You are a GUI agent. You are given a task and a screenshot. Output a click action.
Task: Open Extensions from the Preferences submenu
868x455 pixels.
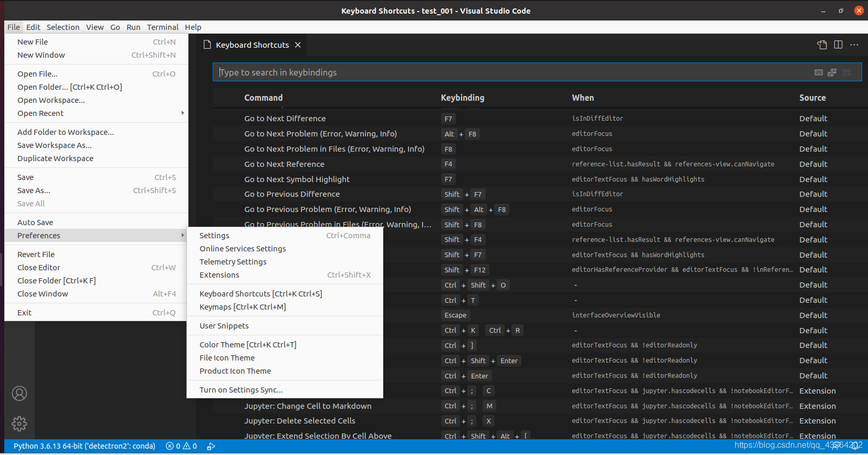pyautogui.click(x=285, y=275)
